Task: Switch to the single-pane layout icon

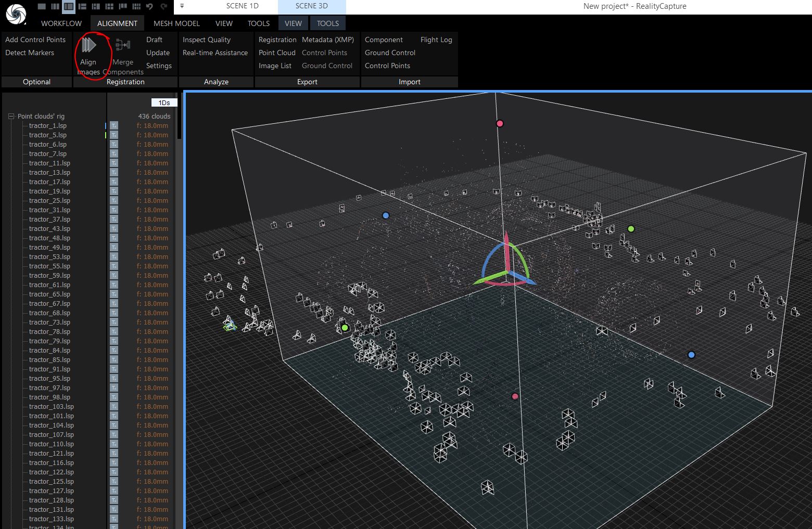Action: 42,6
